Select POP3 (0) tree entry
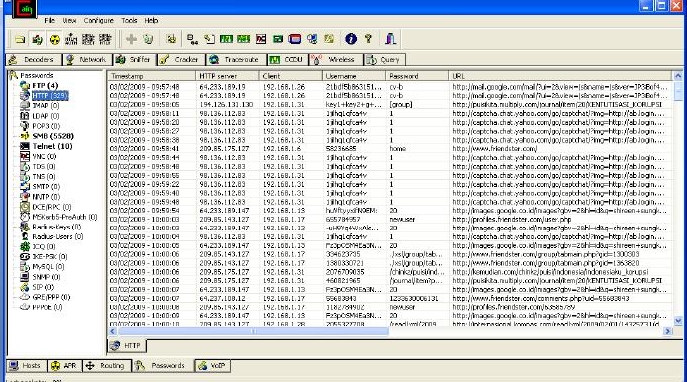687x382 pixels. pos(46,126)
